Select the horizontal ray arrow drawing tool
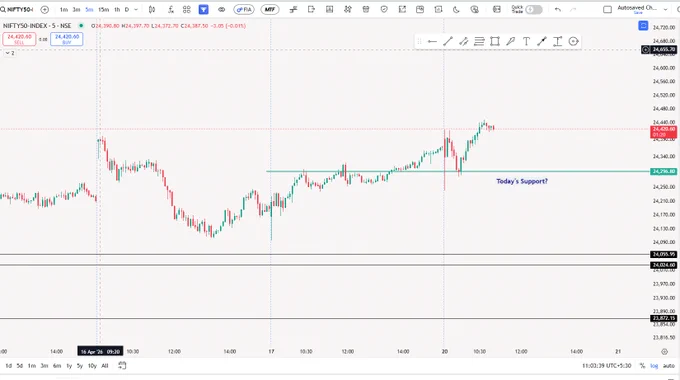This screenshot has height=380, width=680. pyautogui.click(x=432, y=41)
